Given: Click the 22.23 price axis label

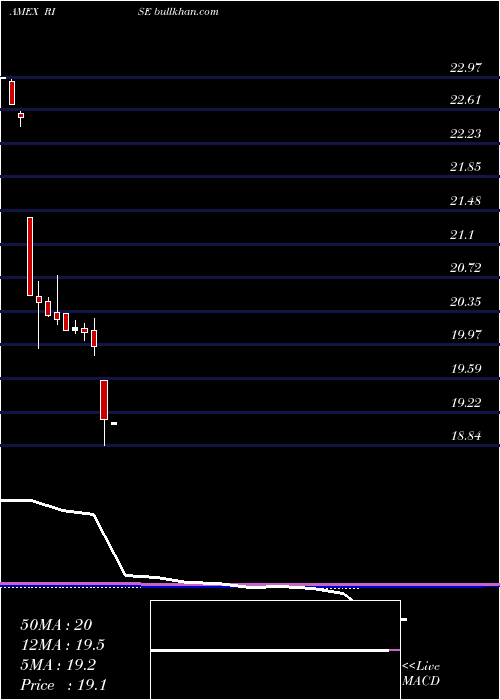Looking at the screenshot, I should point(466,133).
